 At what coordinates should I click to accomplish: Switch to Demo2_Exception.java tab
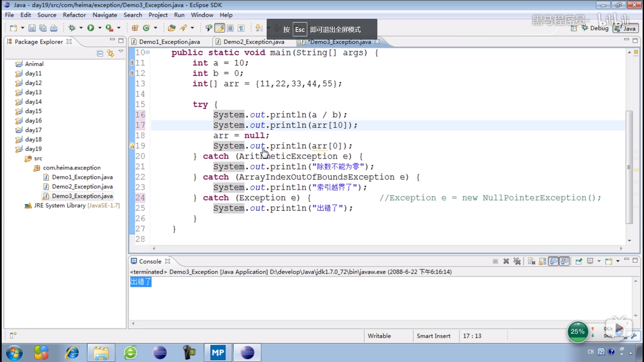click(254, 42)
